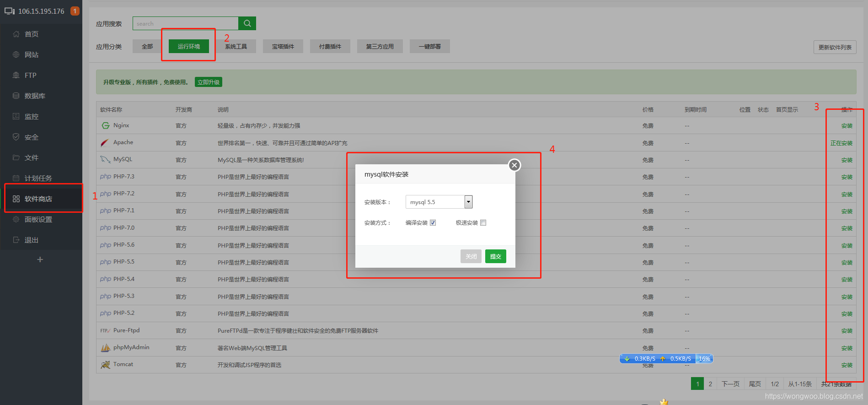868x405 pixels.
Task: Click the current page 1 button
Action: click(697, 384)
